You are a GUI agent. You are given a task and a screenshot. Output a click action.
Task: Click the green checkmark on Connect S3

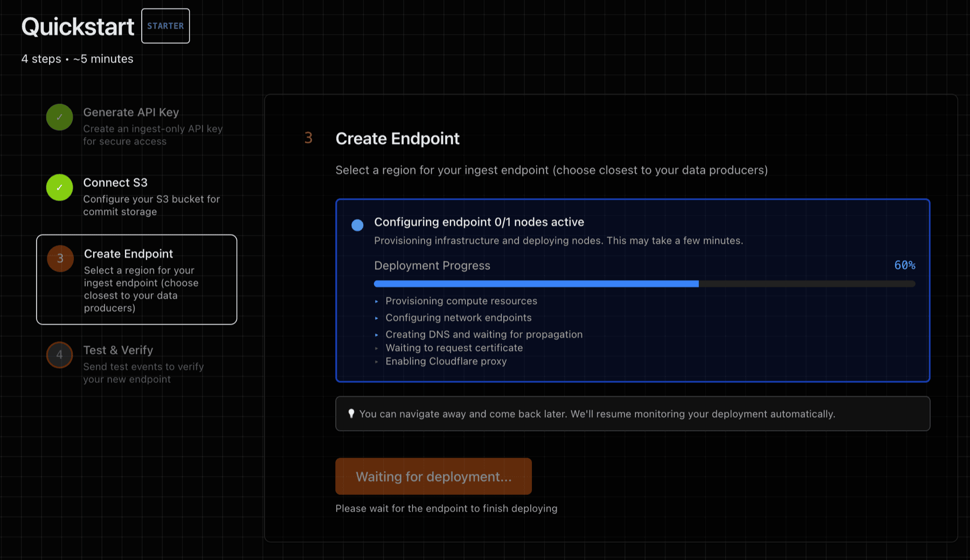tap(59, 188)
